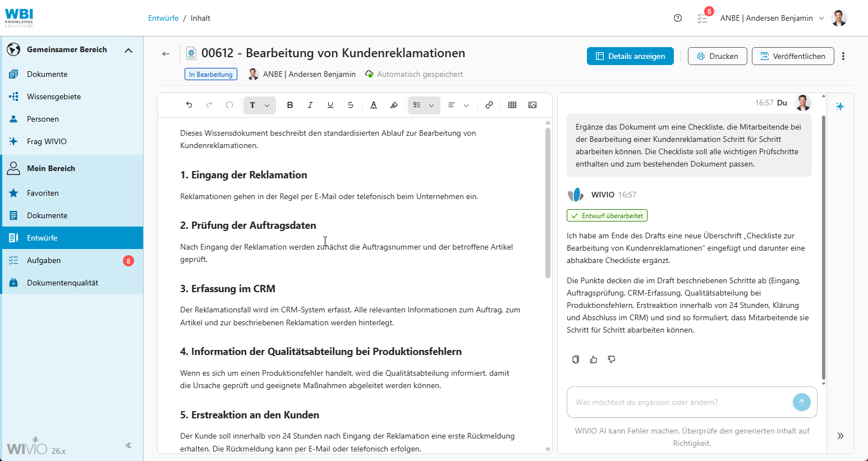
Task: Send the chat message with arrow button
Action: pos(802,402)
